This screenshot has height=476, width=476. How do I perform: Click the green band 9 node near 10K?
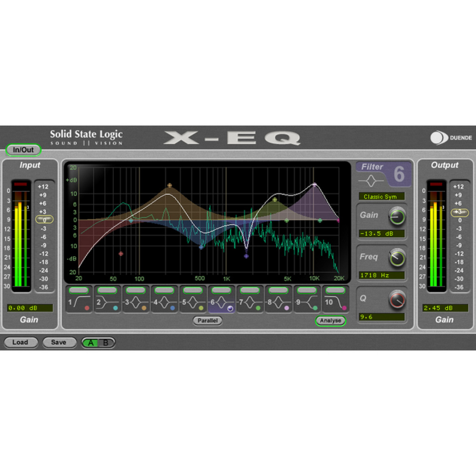[320, 220]
